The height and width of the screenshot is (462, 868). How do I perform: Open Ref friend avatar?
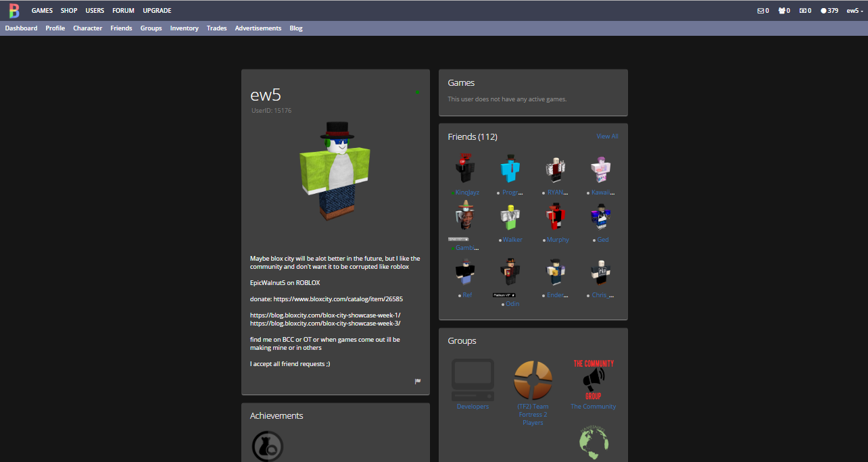pyautogui.click(x=465, y=272)
